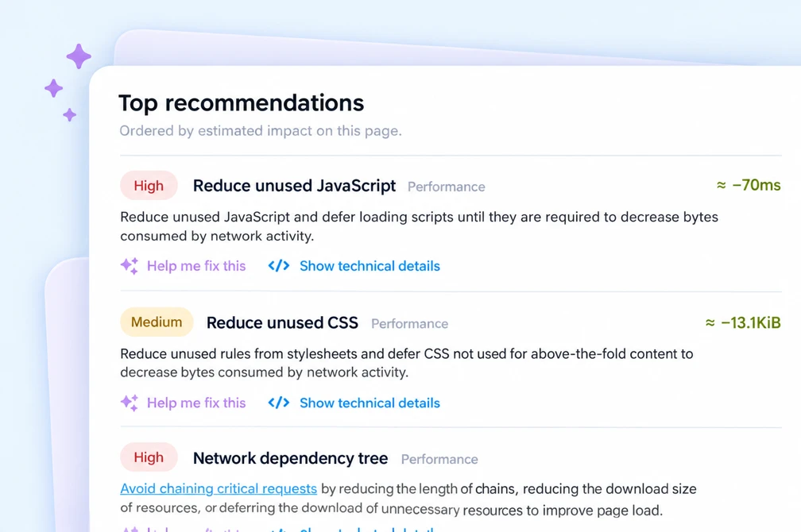The height and width of the screenshot is (532, 801).
Task: Click code brackets icon under Reduce unused JavaScript
Action: coord(279,266)
